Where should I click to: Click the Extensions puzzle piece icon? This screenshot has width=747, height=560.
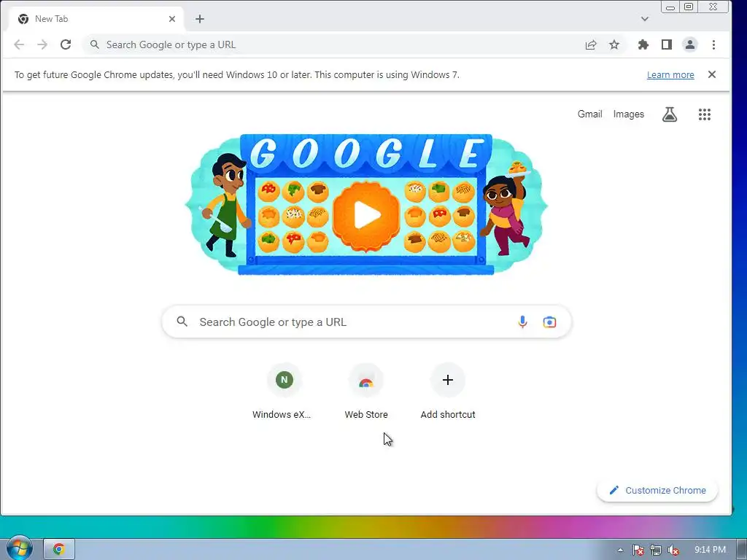coord(643,44)
